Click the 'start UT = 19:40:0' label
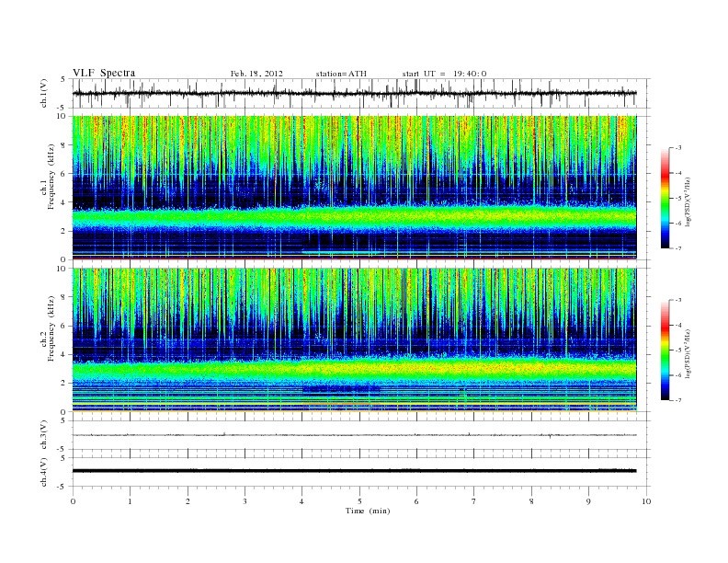728x563 pixels. coord(444,74)
